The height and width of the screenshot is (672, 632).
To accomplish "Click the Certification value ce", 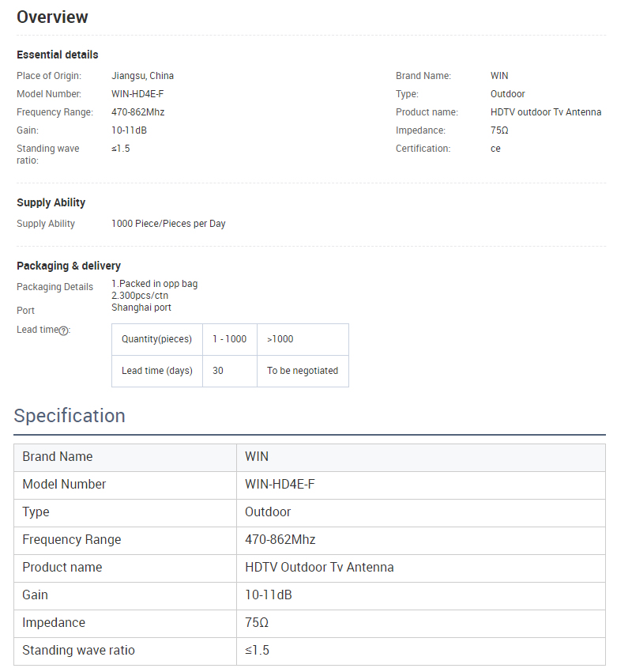I will [495, 149].
